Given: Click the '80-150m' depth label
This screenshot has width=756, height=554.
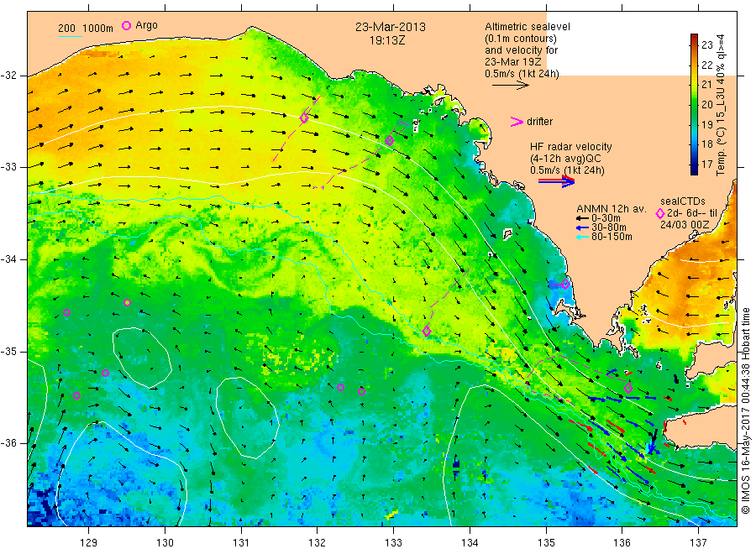Looking at the screenshot, I should (612, 237).
